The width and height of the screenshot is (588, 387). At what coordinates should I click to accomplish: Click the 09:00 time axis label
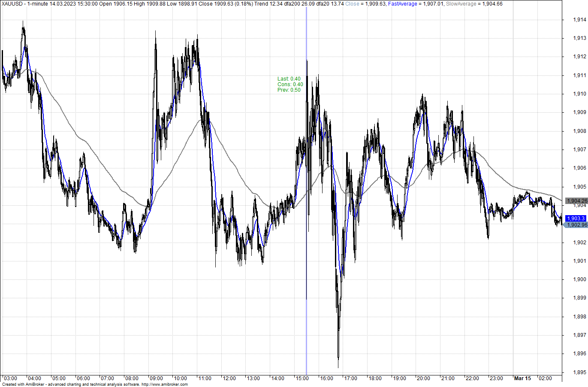point(156,378)
